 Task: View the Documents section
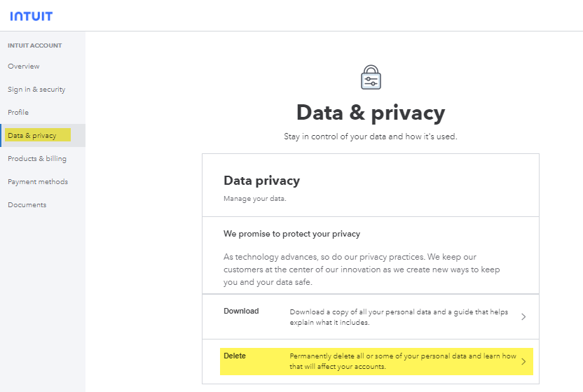(27, 205)
